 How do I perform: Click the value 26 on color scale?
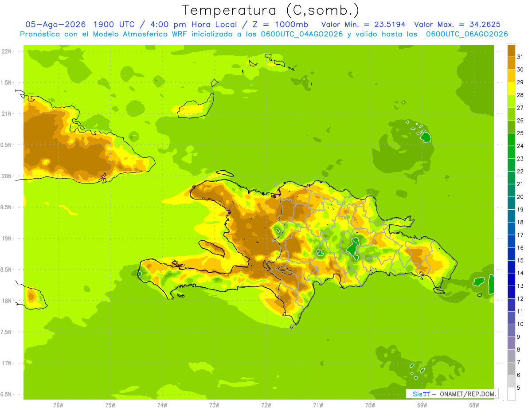(x=520, y=121)
